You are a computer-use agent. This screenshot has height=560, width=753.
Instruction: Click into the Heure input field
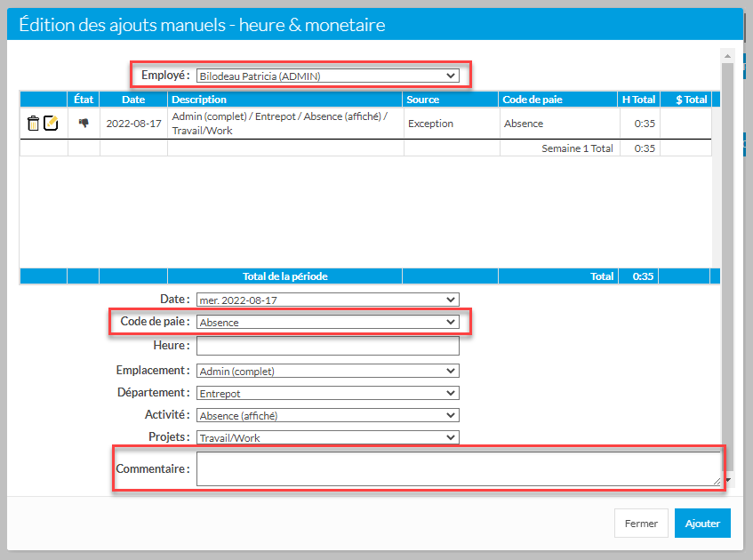click(x=327, y=346)
